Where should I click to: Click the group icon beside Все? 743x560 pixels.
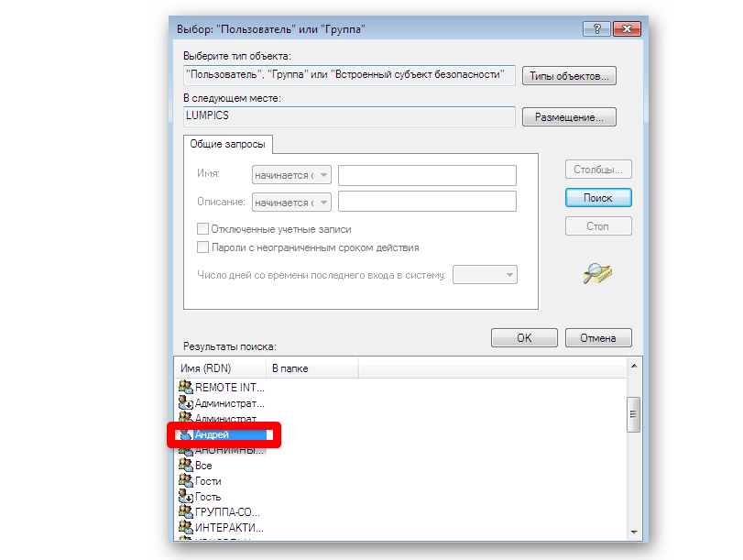(x=185, y=465)
